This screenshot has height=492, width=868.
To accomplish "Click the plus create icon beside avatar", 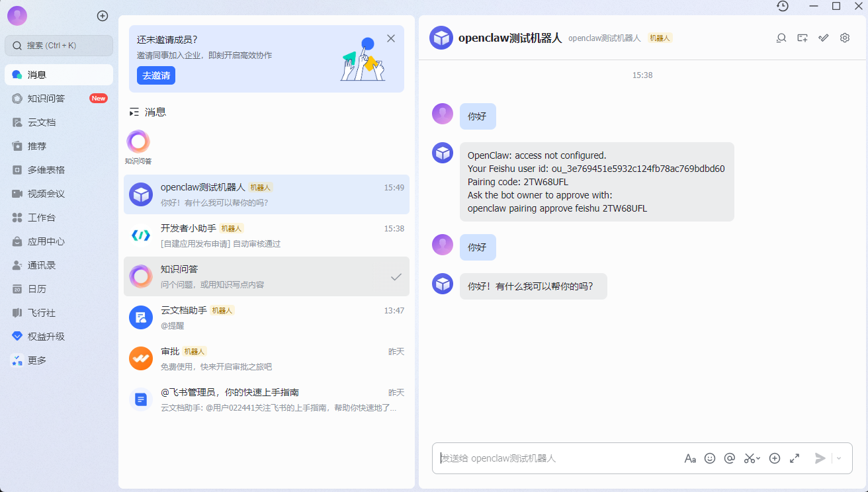I will pyautogui.click(x=102, y=15).
